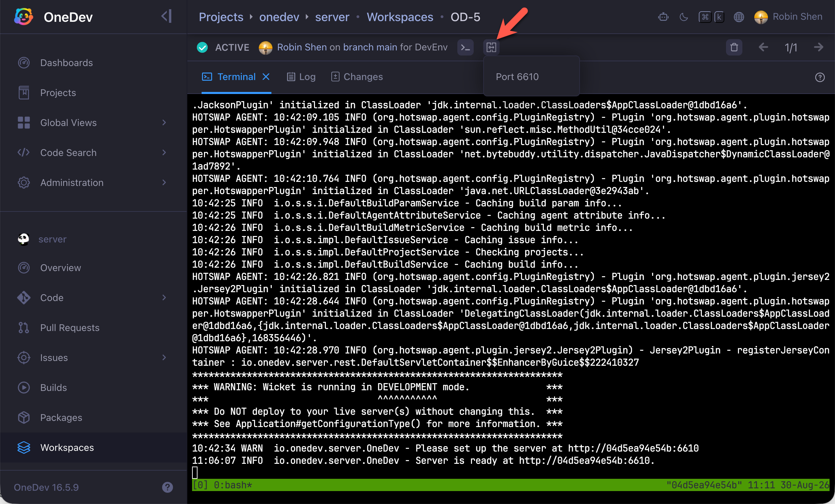This screenshot has height=504, width=835.
Task: Delete the workspace with the trash icon
Action: coord(734,47)
